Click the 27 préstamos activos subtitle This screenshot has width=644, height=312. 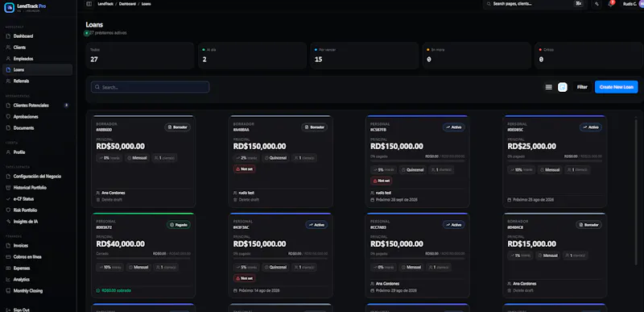(108, 33)
